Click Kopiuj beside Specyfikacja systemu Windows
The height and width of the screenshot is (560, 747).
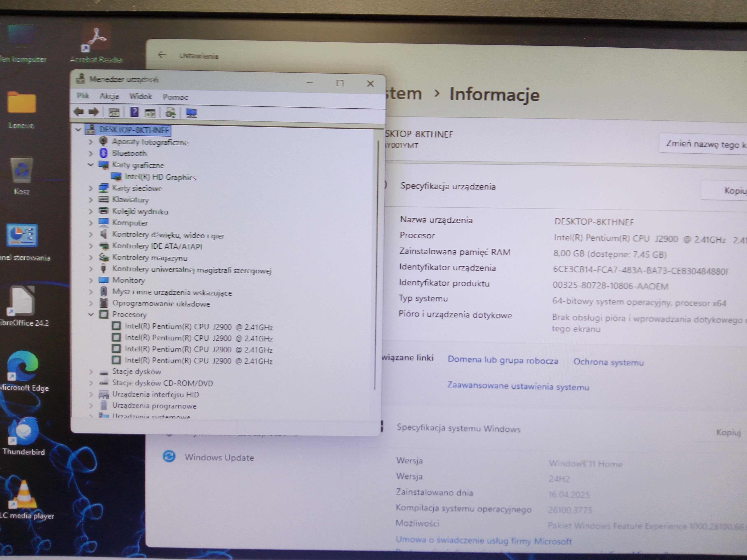[729, 432]
